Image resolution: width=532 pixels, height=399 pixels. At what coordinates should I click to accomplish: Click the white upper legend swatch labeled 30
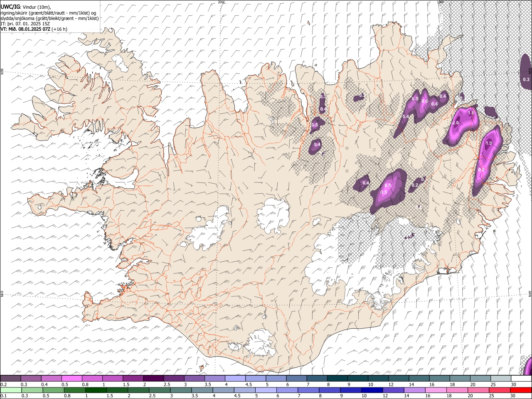pos(521,379)
